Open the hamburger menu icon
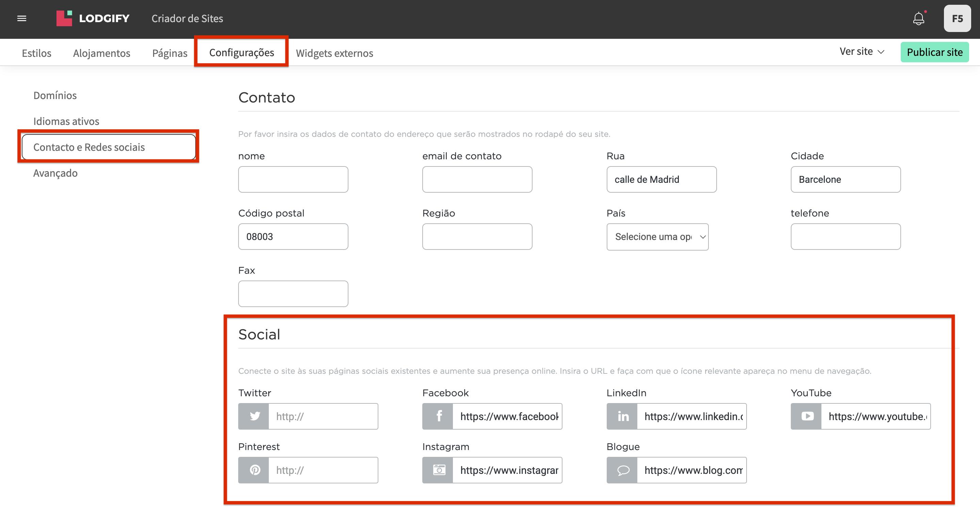 click(x=22, y=18)
